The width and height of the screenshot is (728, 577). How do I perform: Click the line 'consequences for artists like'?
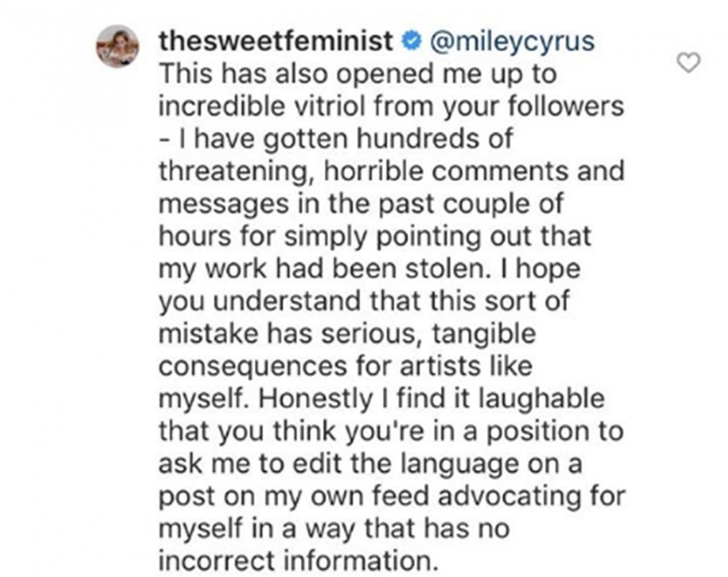pos(345,366)
